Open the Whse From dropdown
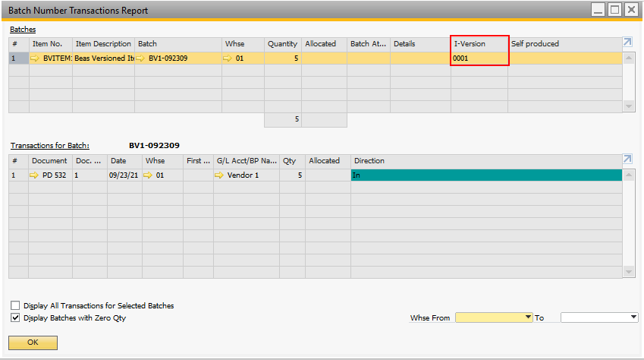 (x=528, y=317)
